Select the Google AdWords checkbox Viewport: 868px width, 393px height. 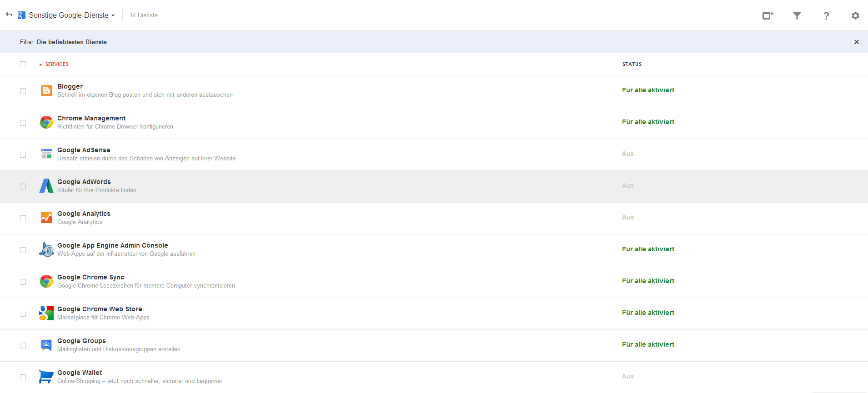pyautogui.click(x=23, y=186)
